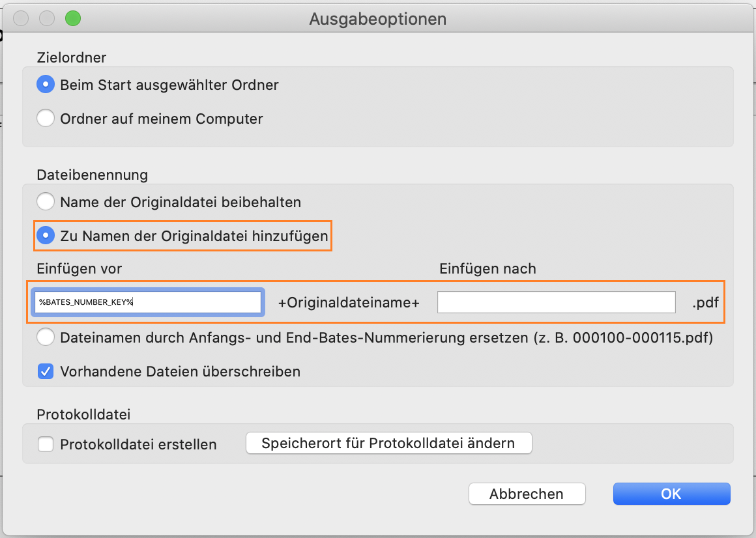Click the "+Originaldateiname+" label

(349, 303)
